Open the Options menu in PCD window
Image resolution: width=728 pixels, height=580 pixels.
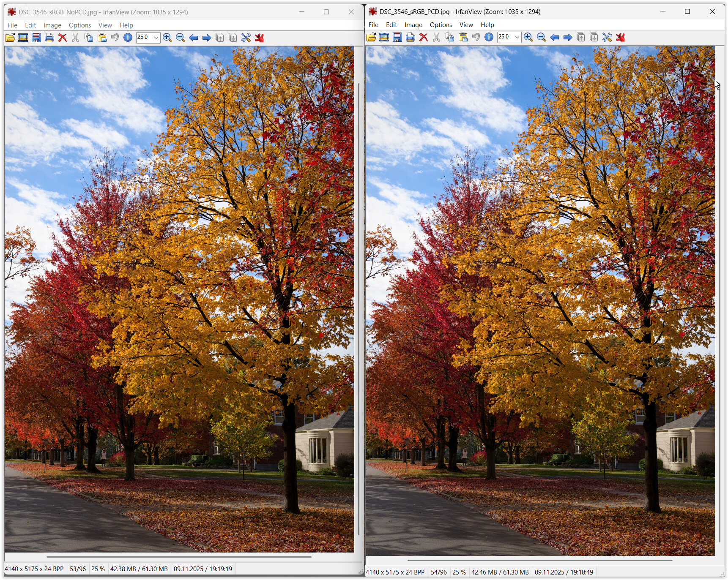441,25
